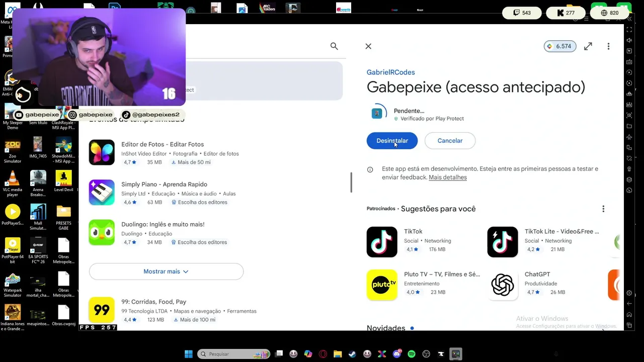Screen dimensions: 644x362
Task: Click 'Pluto TV – TV, Filmes e Sé...' title
Action: click(x=442, y=275)
